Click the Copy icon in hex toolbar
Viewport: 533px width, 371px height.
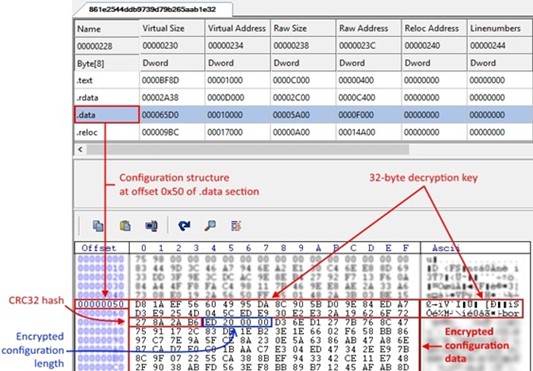click(98, 226)
